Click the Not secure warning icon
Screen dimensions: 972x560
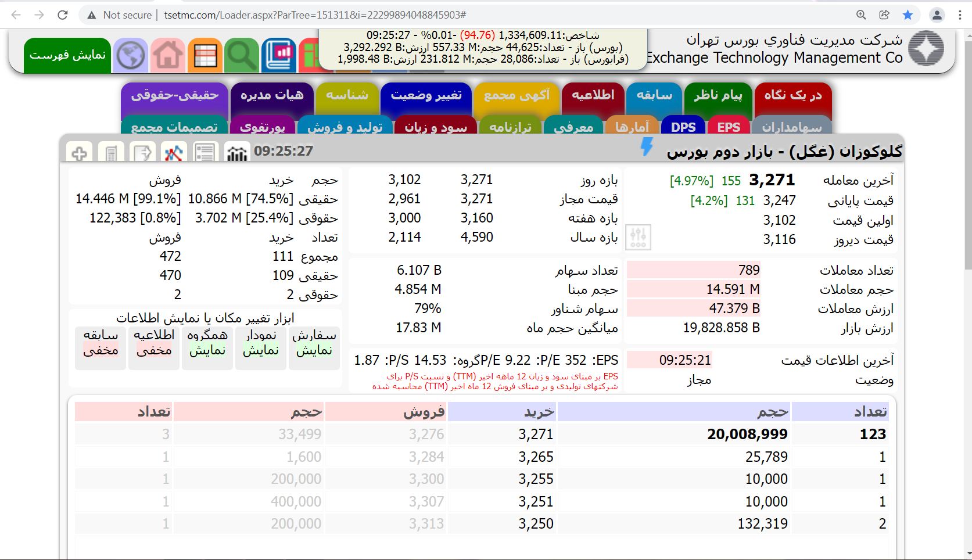pyautogui.click(x=92, y=15)
